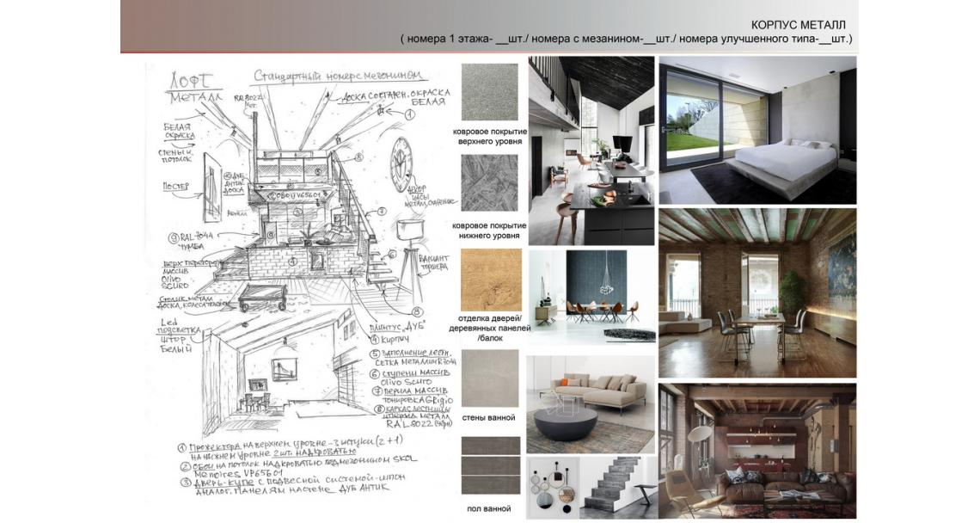
Task: Open the bedroom photo with white bed
Action: [x=757, y=130]
